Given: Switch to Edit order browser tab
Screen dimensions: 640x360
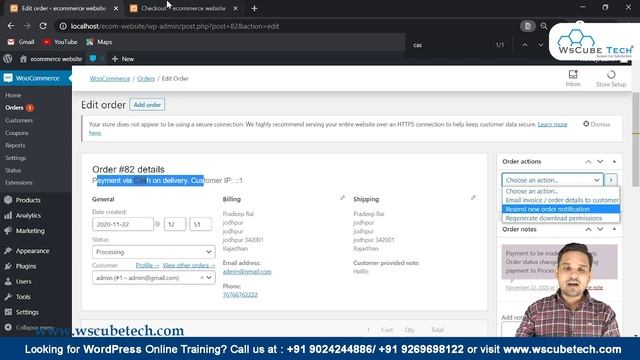Looking at the screenshot, I should 63,8.
